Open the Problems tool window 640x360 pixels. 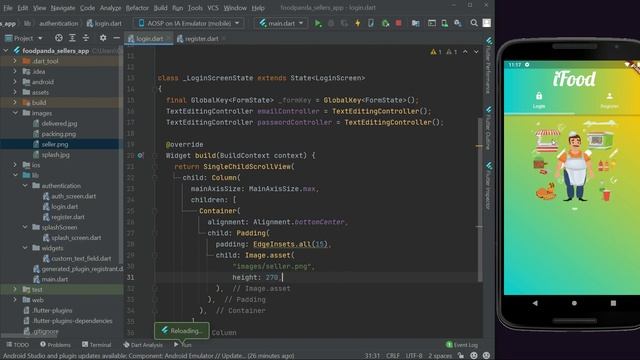(x=55, y=345)
